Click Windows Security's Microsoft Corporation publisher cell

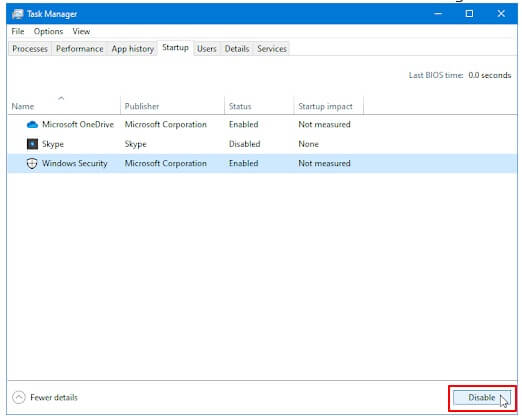166,164
